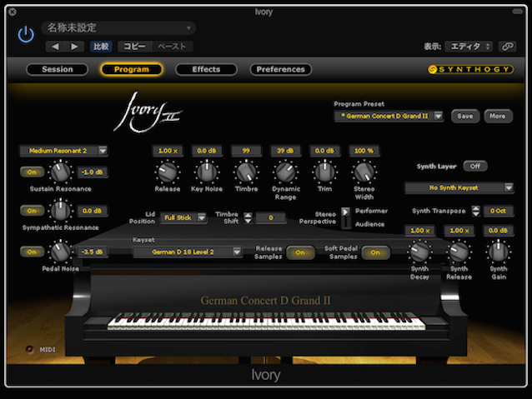The width and height of the screenshot is (532, 399).
Task: Click the Stereo Width knob
Action: (364, 172)
